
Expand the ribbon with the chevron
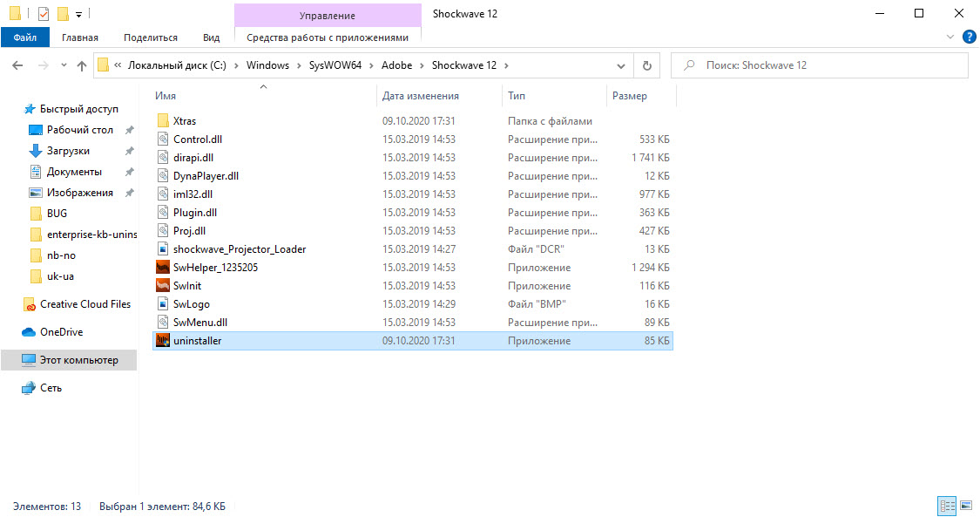tap(950, 37)
